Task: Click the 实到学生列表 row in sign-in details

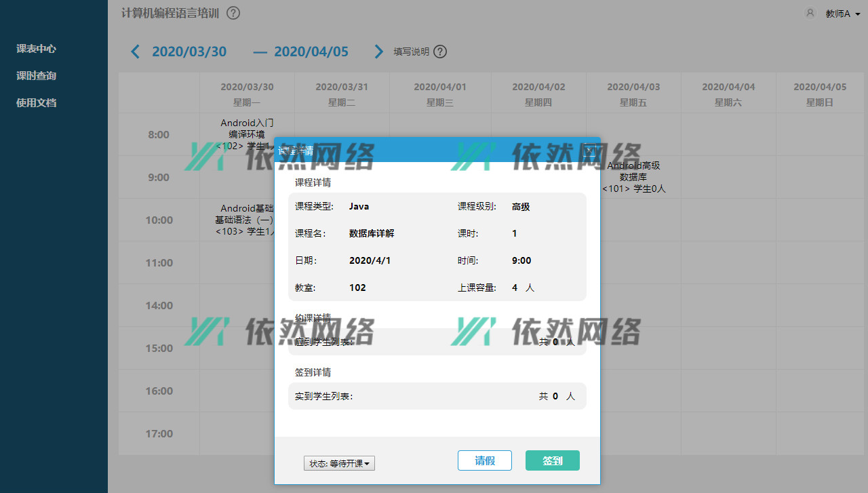Action: (x=437, y=396)
